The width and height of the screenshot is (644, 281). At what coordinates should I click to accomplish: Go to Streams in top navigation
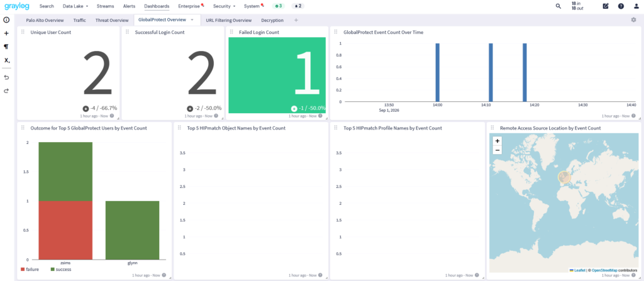[x=106, y=6]
